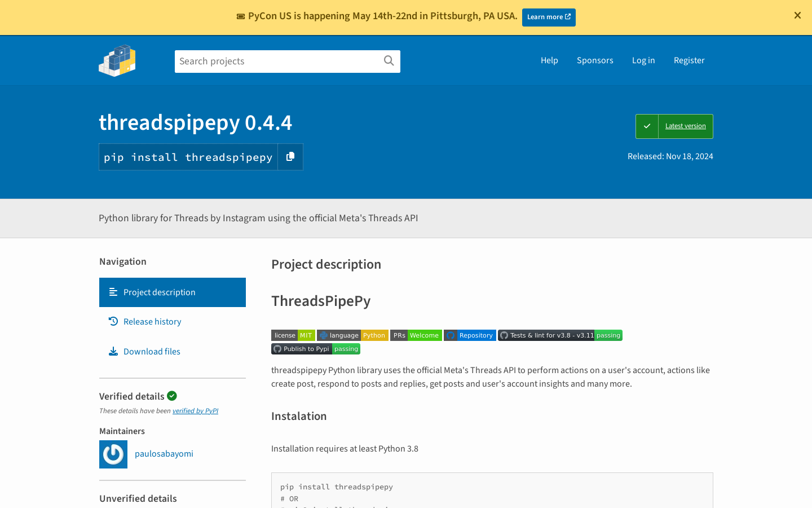Go to PyPI home via logo
The width and height of the screenshot is (812, 508).
point(117,60)
